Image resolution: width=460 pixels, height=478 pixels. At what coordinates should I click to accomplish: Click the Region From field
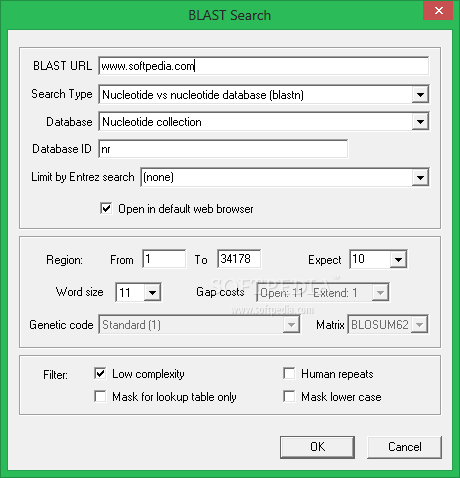point(164,259)
